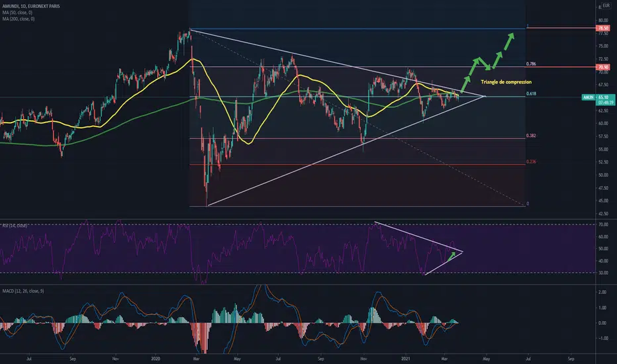Click the 07:48:39 bar countdown timer
This screenshot has height=364, width=617.
(x=605, y=103)
